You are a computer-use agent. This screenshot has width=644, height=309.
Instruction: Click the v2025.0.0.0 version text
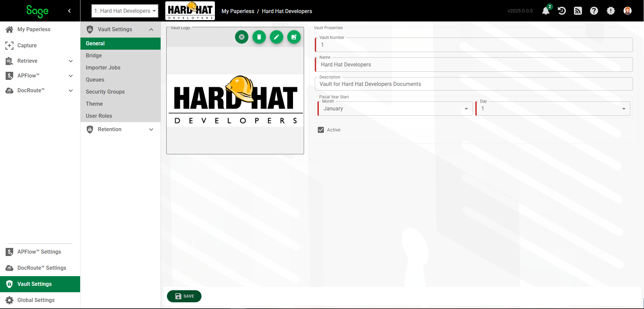(x=520, y=11)
